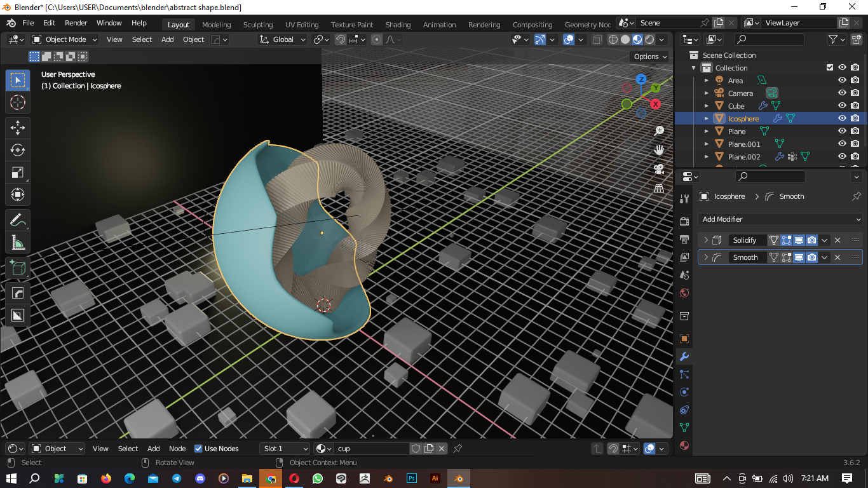Activate the Cursor tool
The height and width of the screenshot is (488, 868).
(x=18, y=102)
